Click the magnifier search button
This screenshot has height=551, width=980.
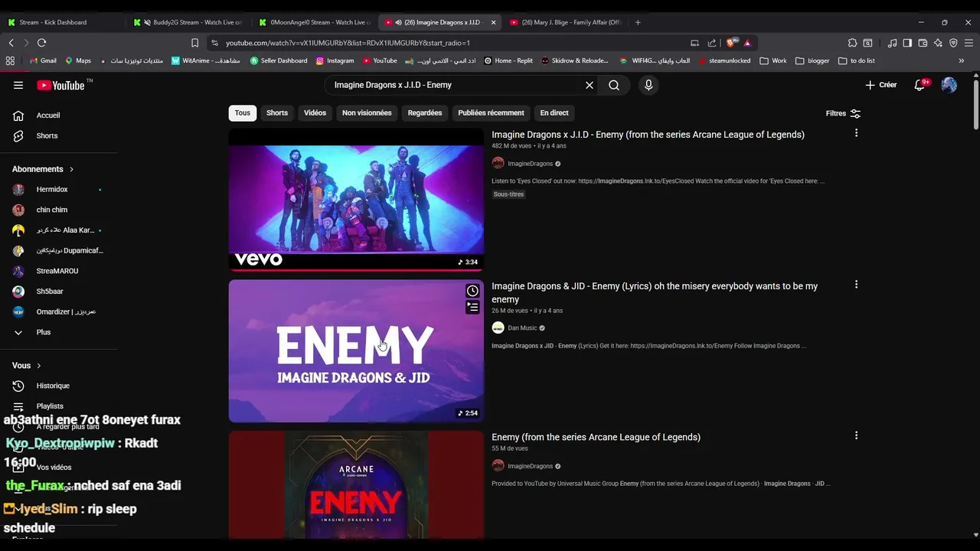(x=614, y=85)
